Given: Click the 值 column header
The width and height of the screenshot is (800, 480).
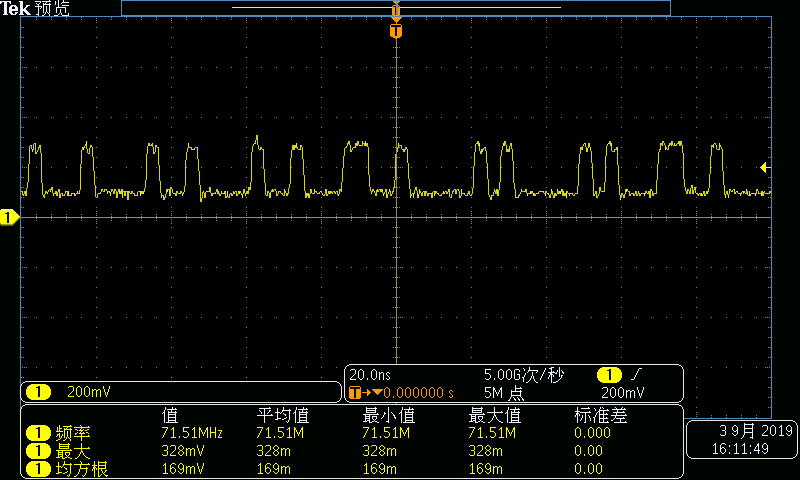Looking at the screenshot, I should tap(170, 415).
